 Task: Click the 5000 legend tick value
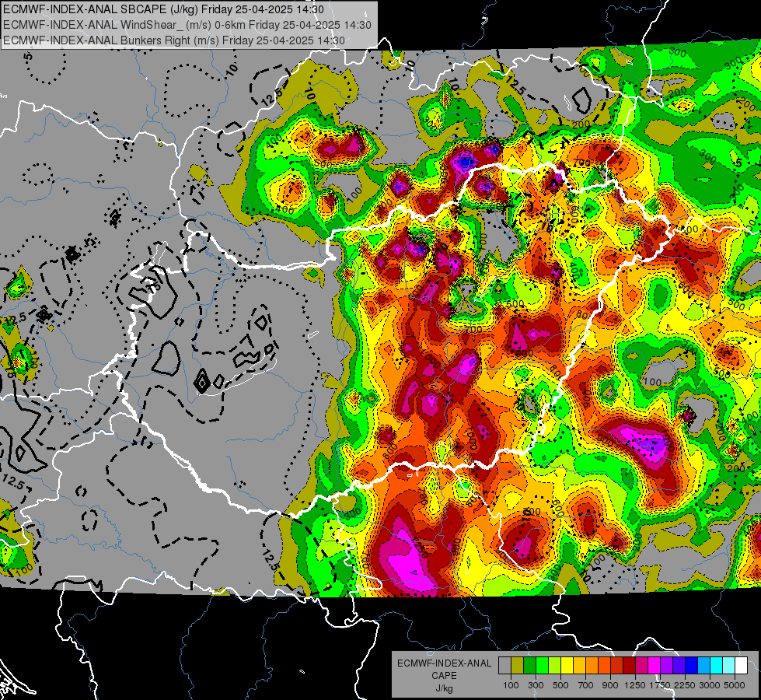coord(735,685)
